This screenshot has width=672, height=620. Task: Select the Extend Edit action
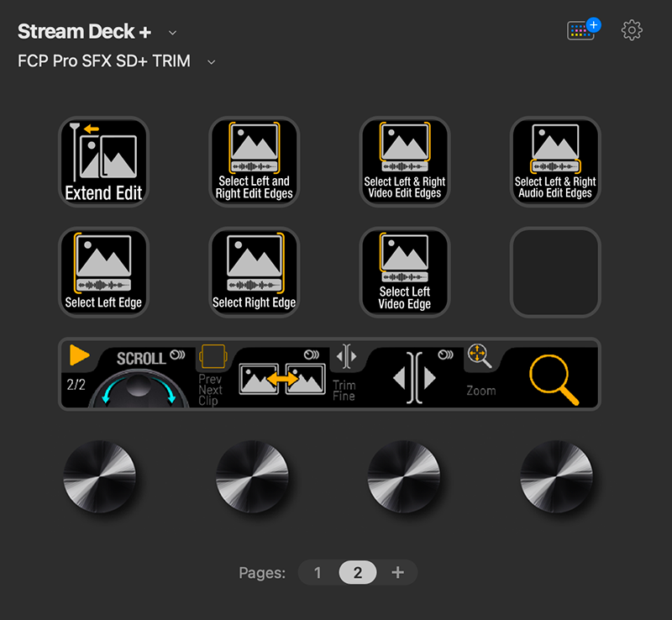pos(103,161)
